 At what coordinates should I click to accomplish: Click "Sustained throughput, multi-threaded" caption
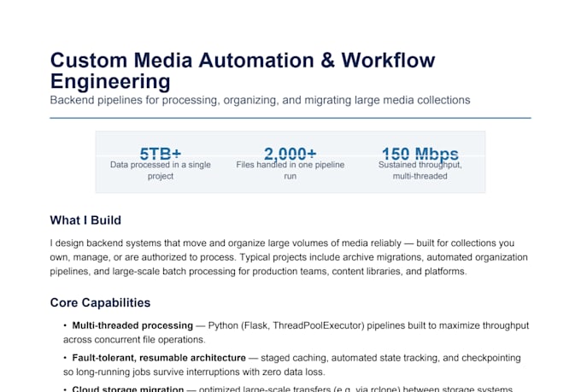pyautogui.click(x=420, y=170)
